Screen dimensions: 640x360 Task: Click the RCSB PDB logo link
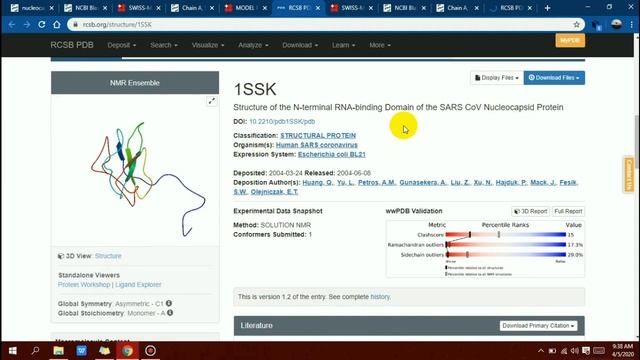tap(72, 45)
